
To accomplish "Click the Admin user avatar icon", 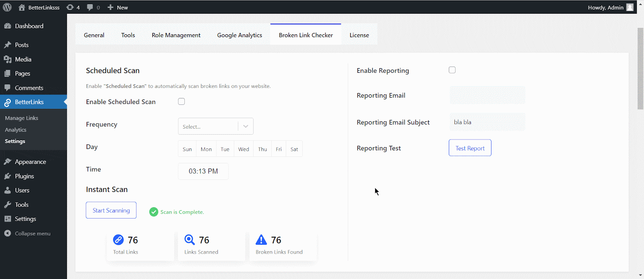I will click(x=630, y=7).
